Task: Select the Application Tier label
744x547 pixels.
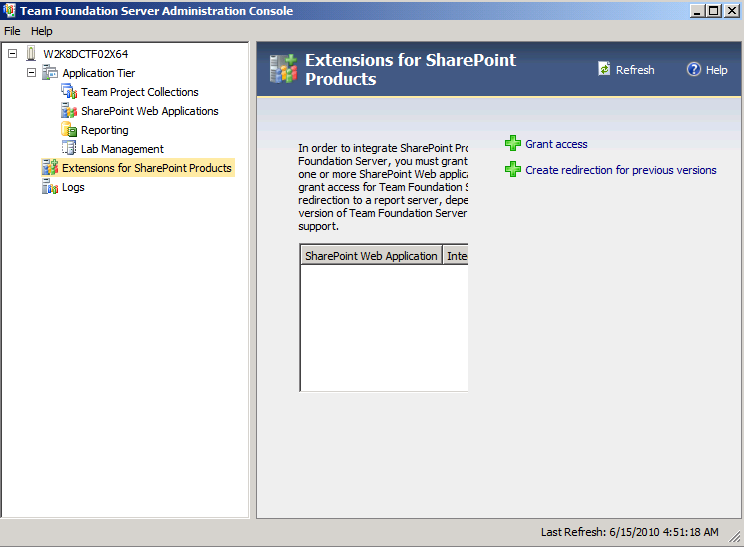Action: pos(99,73)
